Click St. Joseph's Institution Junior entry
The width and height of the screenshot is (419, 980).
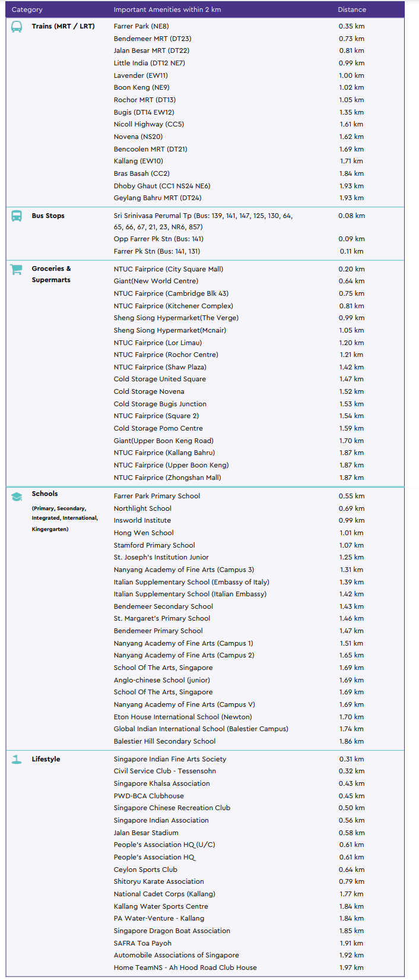point(161,557)
